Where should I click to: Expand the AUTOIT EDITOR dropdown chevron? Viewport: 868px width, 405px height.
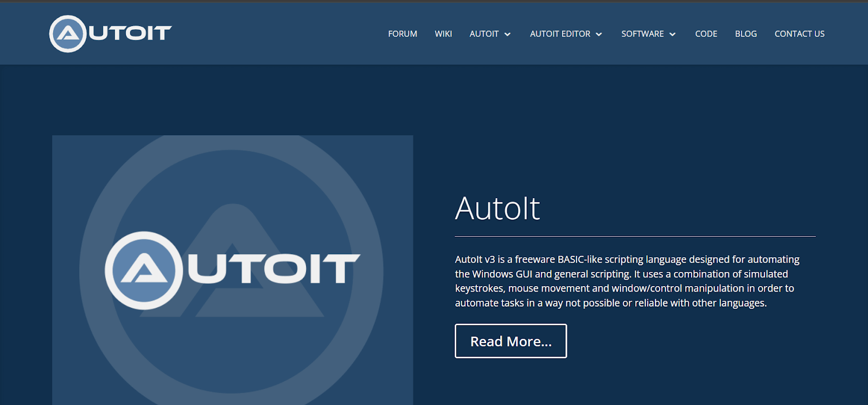tap(599, 34)
